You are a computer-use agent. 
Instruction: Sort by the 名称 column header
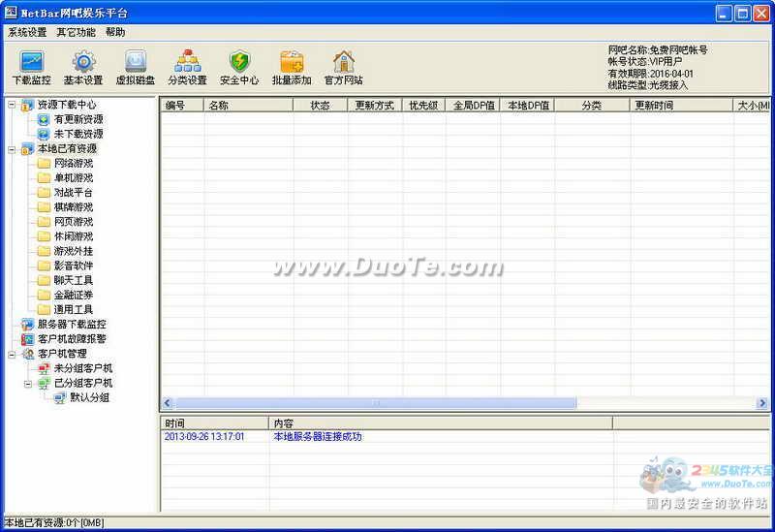coord(249,105)
